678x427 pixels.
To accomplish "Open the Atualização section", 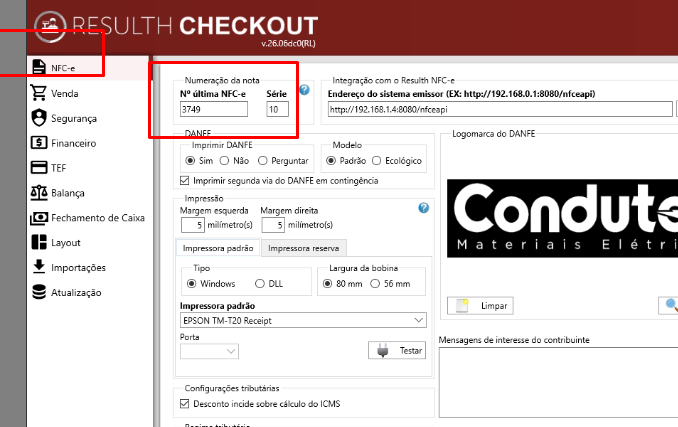I will pos(76,293).
